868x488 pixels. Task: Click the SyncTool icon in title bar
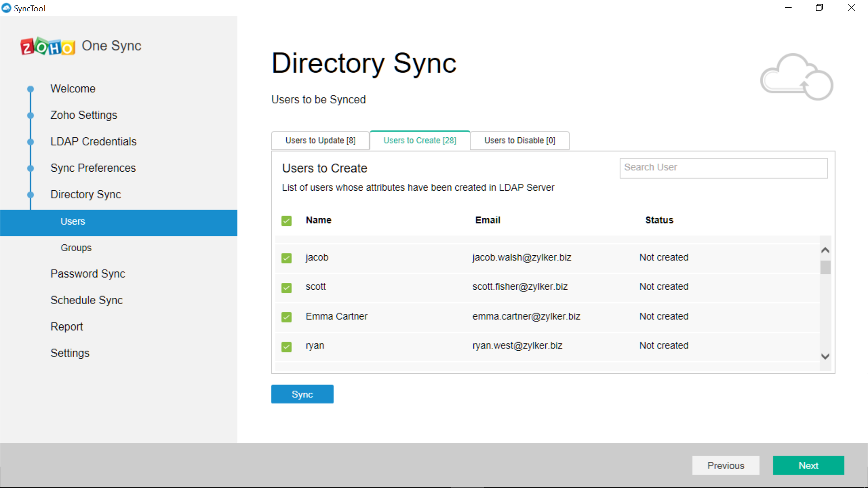click(7, 8)
